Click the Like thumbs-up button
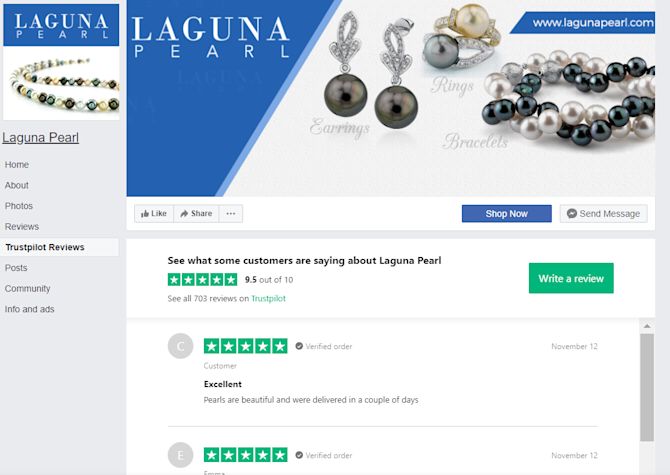Image resolution: width=670 pixels, height=475 pixels. coord(154,214)
